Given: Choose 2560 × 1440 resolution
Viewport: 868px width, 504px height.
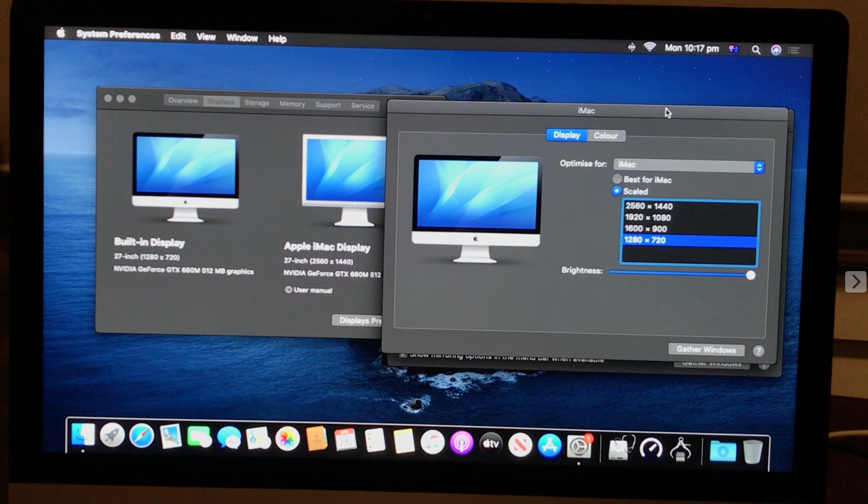Looking at the screenshot, I should [x=689, y=206].
